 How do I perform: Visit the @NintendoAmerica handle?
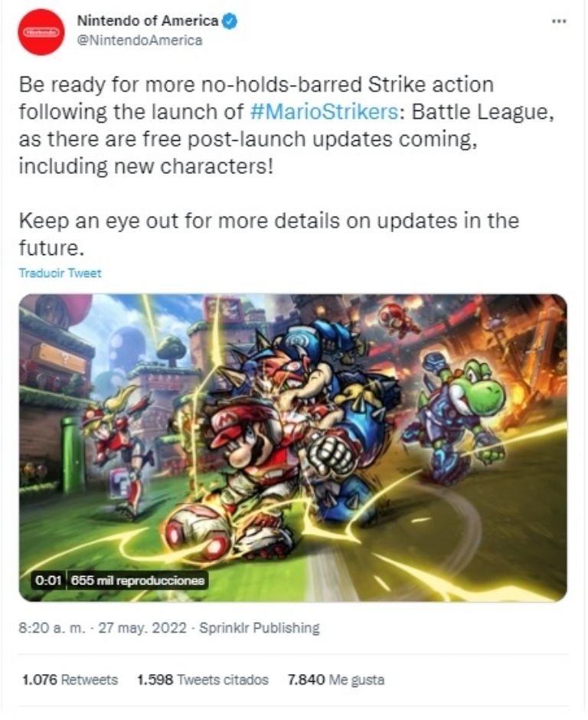click(x=139, y=41)
